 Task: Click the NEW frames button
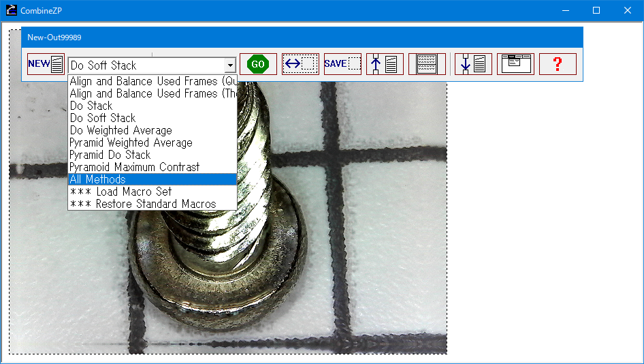46,64
